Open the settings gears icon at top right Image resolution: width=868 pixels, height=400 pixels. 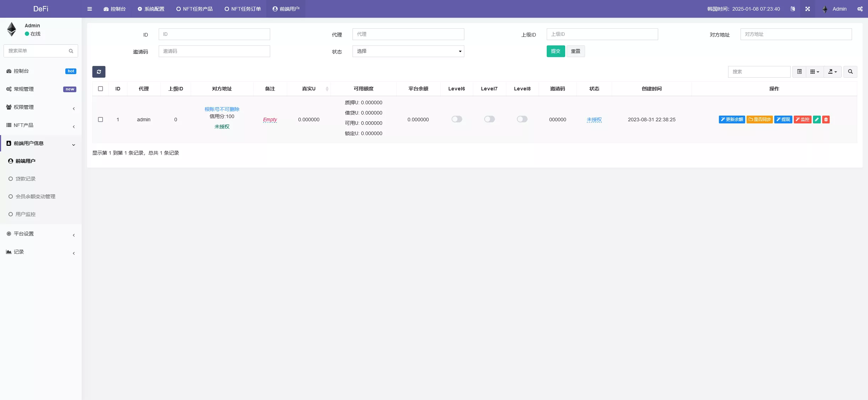(860, 9)
